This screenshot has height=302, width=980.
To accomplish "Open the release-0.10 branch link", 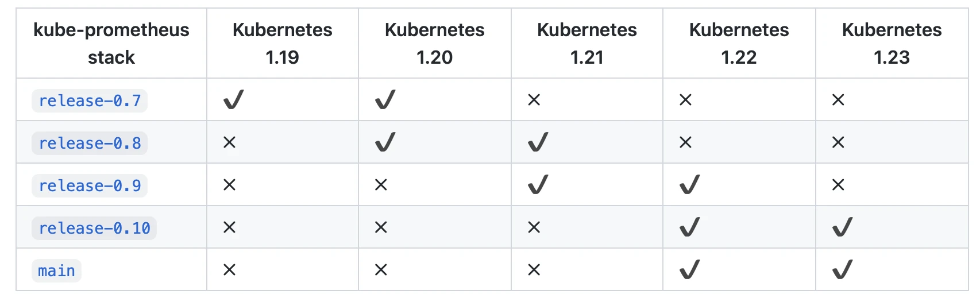I will [94, 228].
